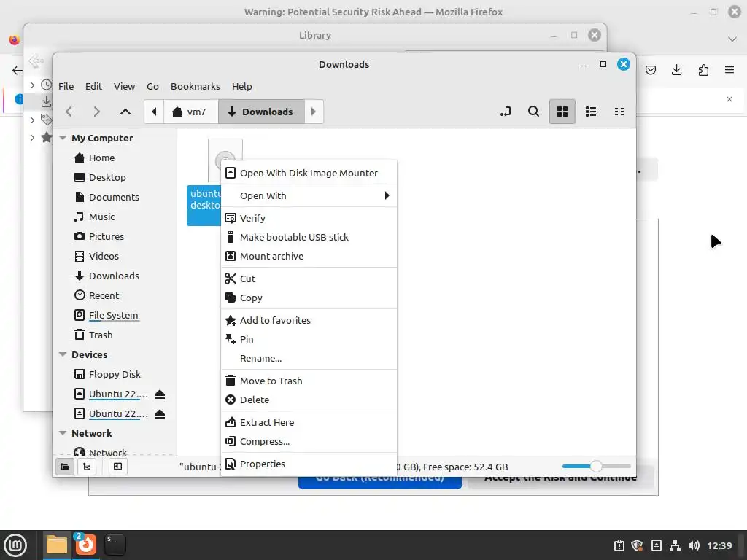The image size is (747, 560).
Task: Open the Edit menu
Action: pyautogui.click(x=93, y=86)
